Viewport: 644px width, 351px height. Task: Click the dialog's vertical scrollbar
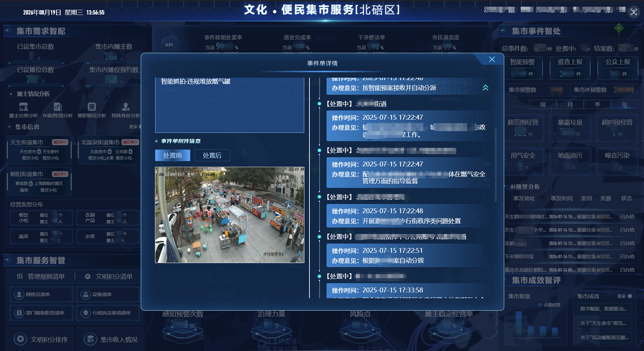click(x=496, y=165)
